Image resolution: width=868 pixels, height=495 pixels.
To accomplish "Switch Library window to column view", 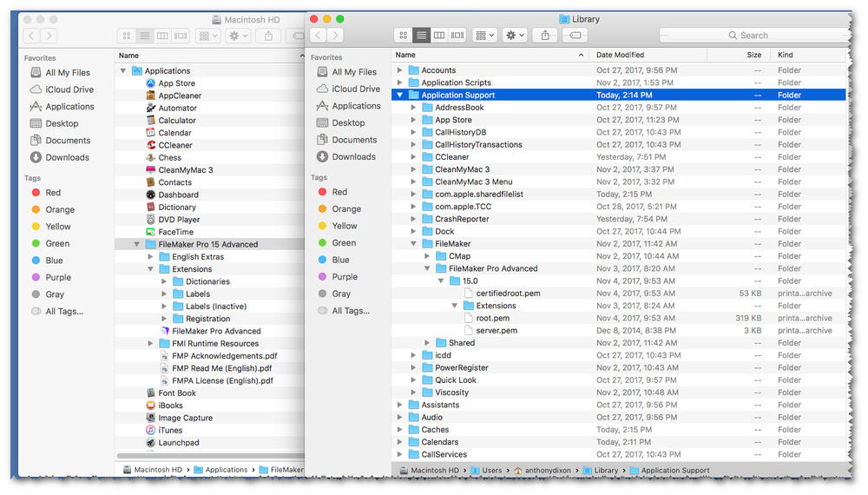I will point(439,36).
